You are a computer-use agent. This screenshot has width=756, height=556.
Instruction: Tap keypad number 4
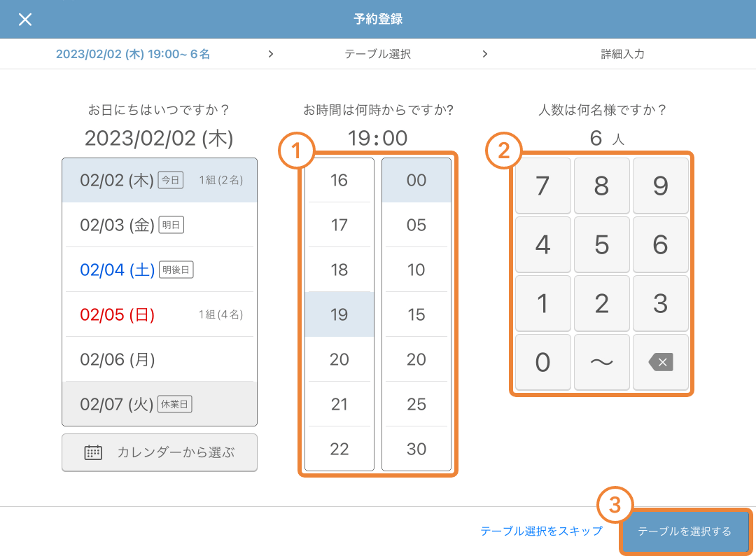(543, 244)
